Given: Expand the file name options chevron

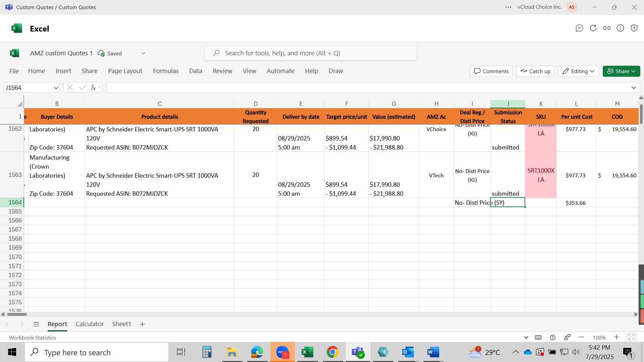Looking at the screenshot, I should pos(143,53).
